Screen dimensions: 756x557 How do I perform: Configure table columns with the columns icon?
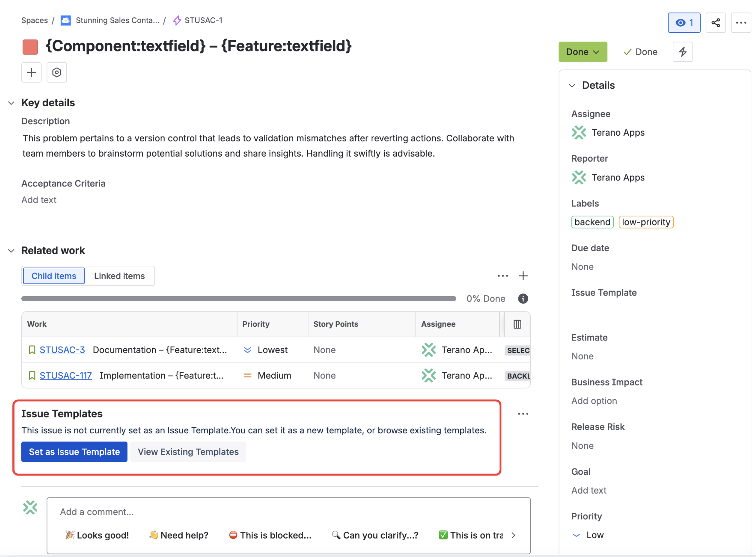(x=517, y=324)
